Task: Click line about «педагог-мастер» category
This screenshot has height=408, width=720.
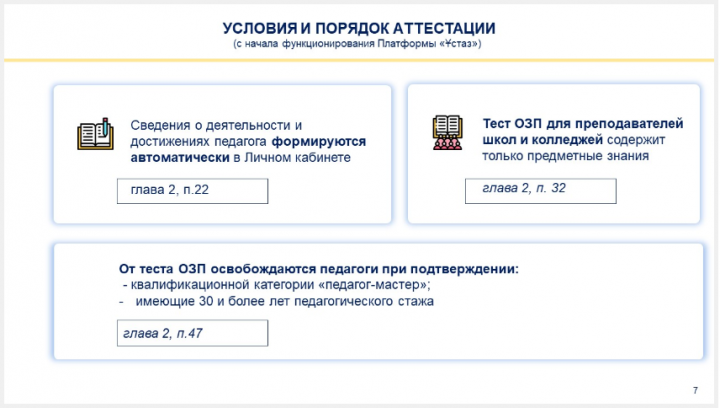Action: pos(277,285)
